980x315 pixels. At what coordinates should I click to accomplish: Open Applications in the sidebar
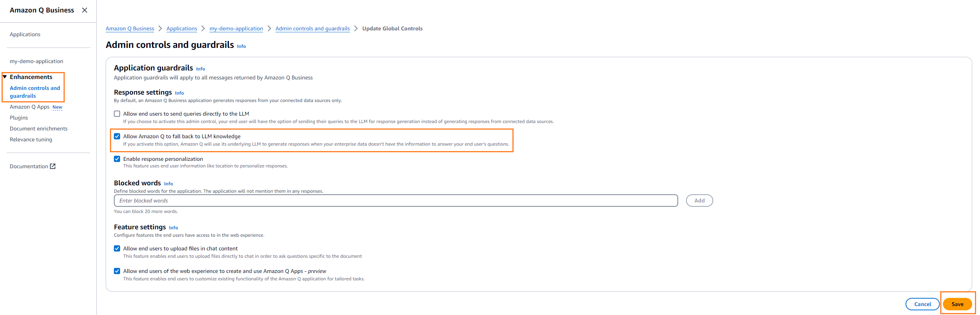(25, 34)
